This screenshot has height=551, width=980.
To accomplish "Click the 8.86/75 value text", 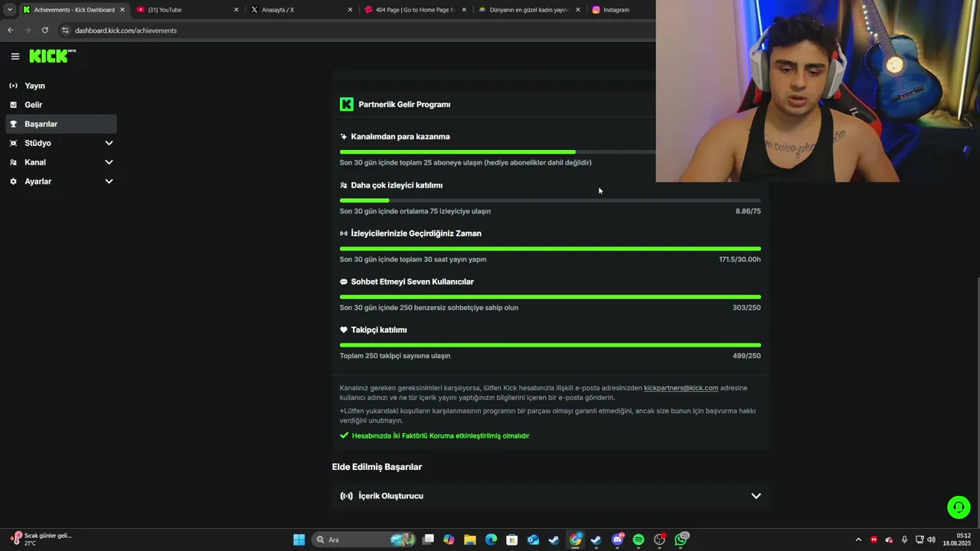I will (748, 211).
